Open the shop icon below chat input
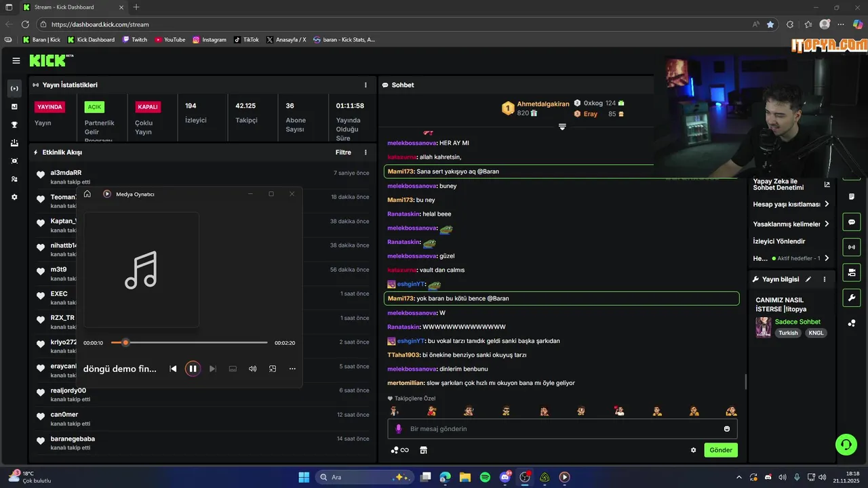Image resolution: width=868 pixels, height=488 pixels. (x=424, y=450)
